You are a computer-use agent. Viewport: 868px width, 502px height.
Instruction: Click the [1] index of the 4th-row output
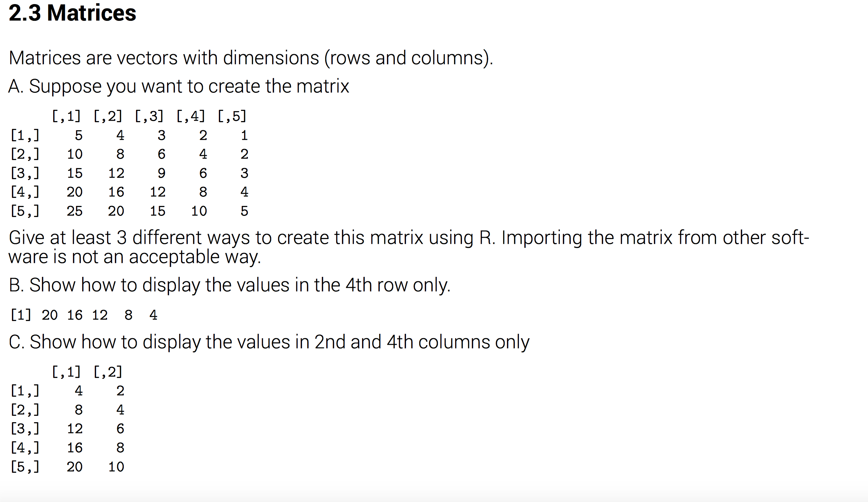point(21,315)
